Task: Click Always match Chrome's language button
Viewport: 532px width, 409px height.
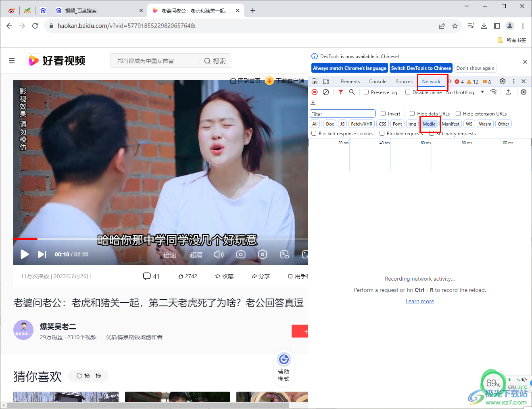Action: (350, 68)
